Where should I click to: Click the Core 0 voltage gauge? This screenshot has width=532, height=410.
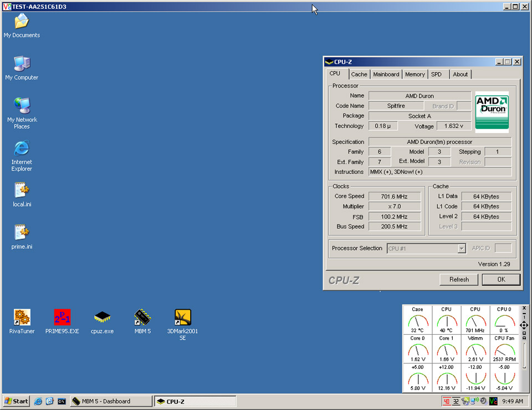(x=417, y=348)
